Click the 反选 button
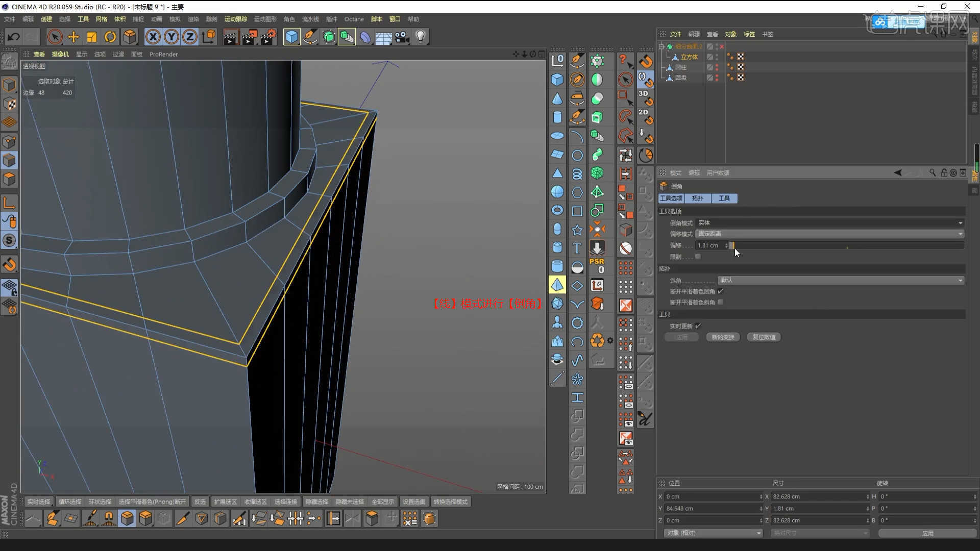980x551 pixels. [x=200, y=502]
